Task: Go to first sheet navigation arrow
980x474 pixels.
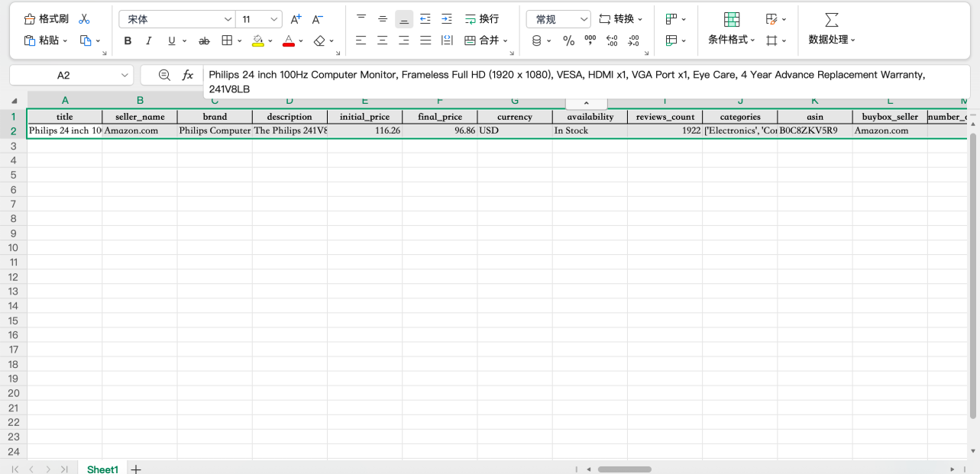Action: [15, 469]
